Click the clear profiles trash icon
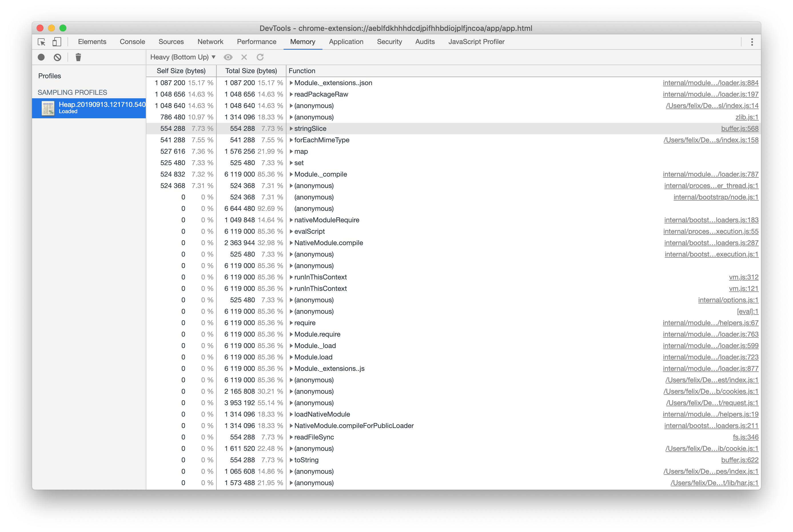 [79, 57]
